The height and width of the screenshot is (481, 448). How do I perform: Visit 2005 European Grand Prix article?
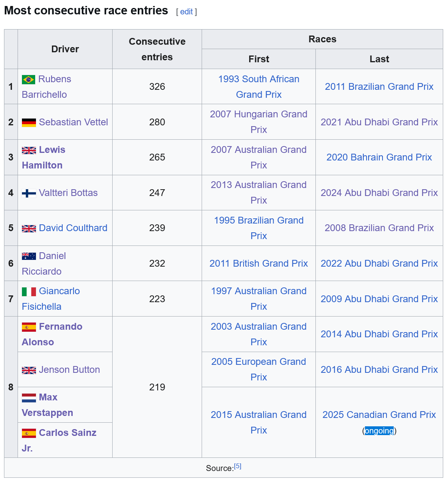[x=259, y=369]
